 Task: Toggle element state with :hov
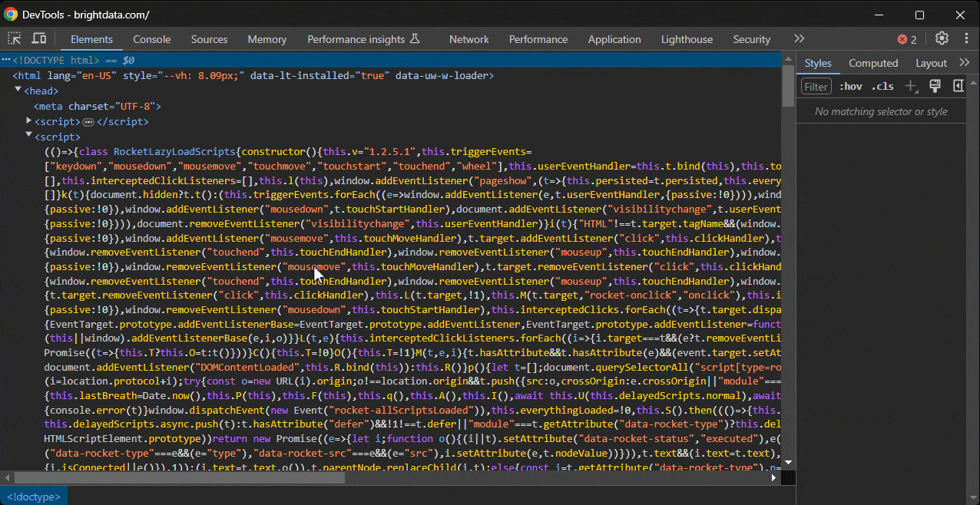point(850,86)
